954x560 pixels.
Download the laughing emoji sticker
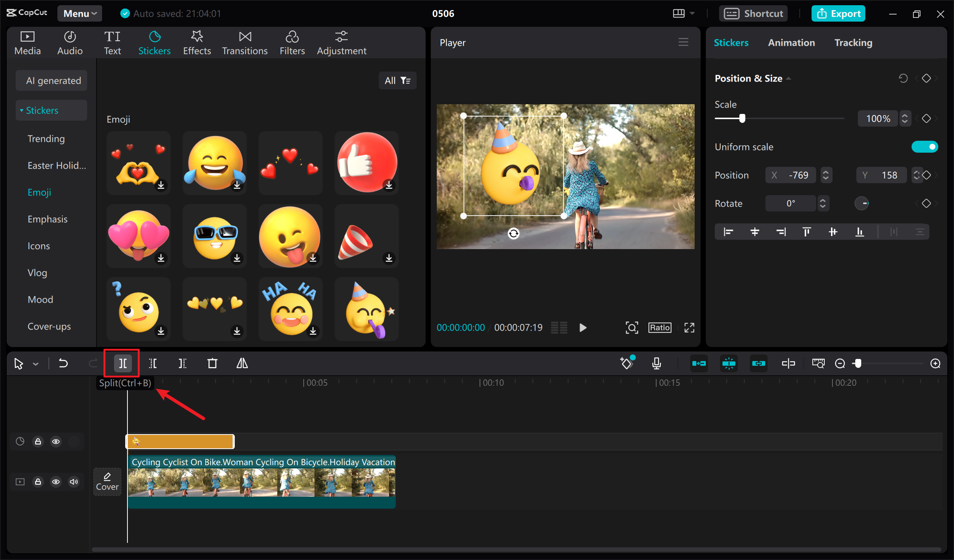237,185
